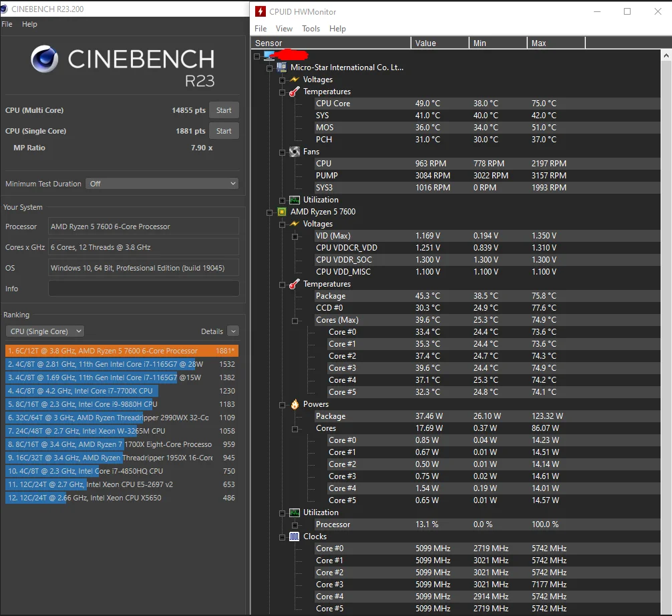Toggle the ranking Details dropdown button
Image resolution: width=672 pixels, height=616 pixels.
232,331
